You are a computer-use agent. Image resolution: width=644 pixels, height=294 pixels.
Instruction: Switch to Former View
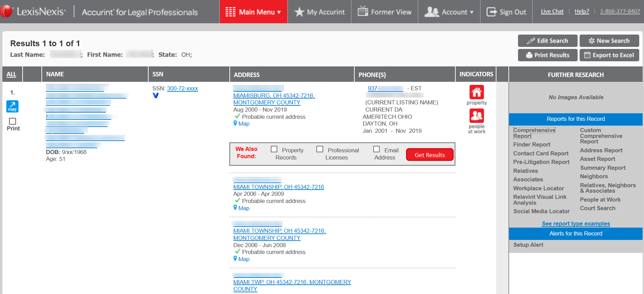(x=384, y=12)
